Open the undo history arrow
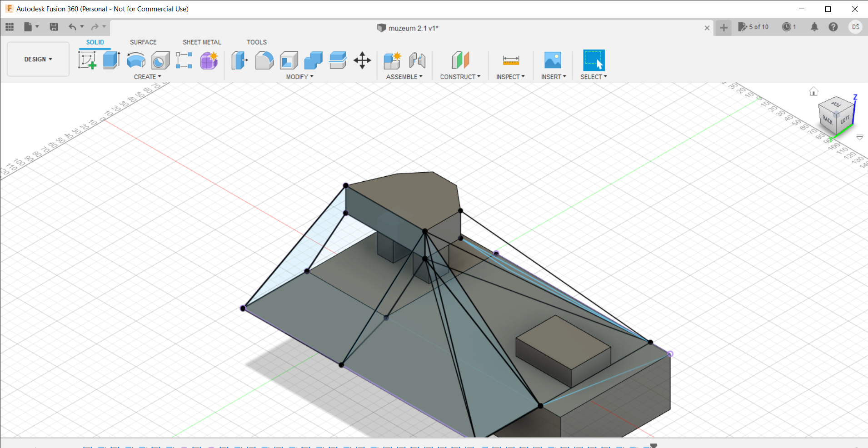868x448 pixels. [82, 27]
